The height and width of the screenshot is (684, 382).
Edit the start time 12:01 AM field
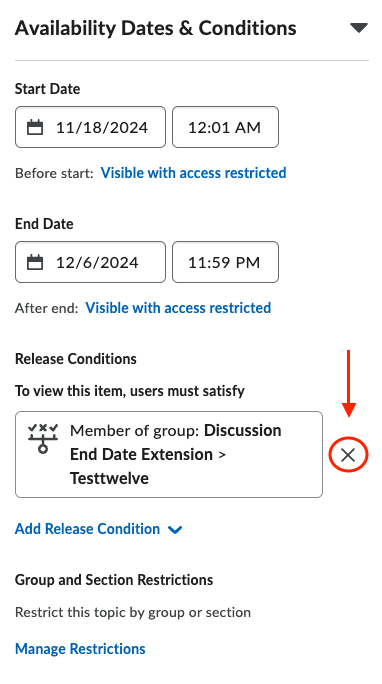(225, 127)
